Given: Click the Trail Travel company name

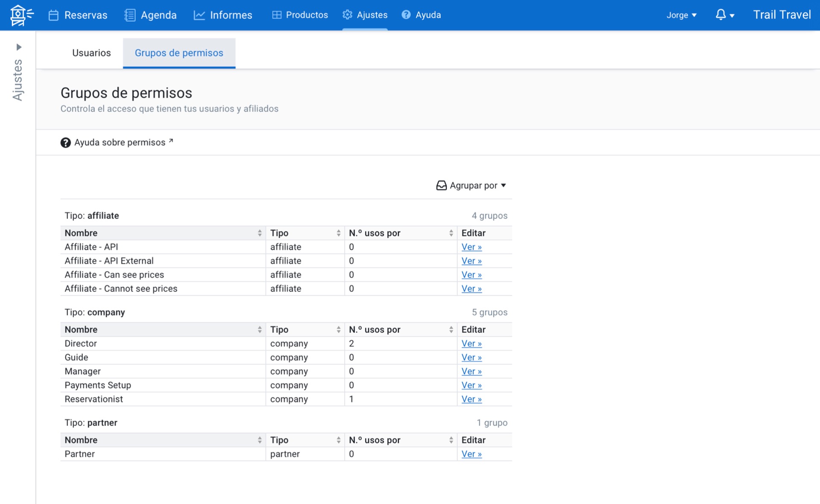Looking at the screenshot, I should click(x=782, y=15).
